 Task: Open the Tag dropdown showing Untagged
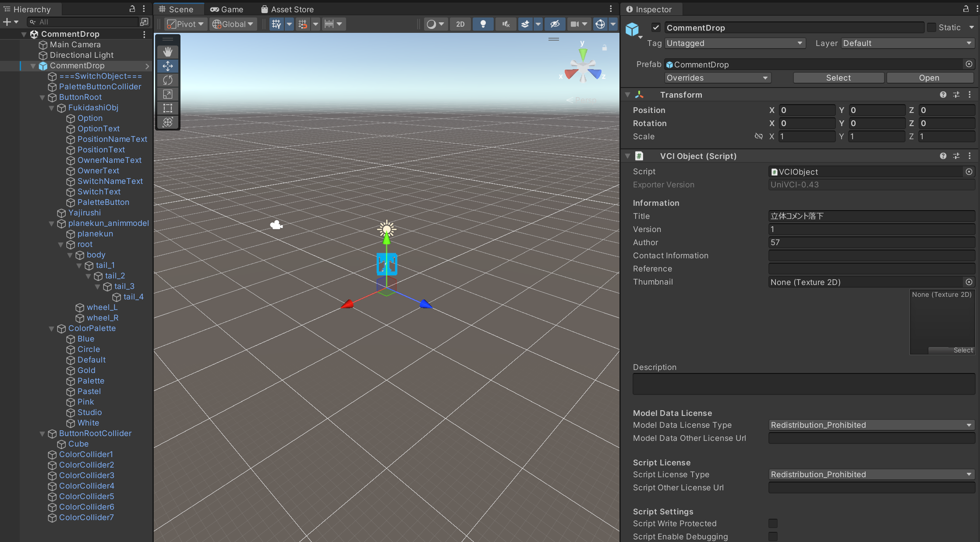tap(735, 43)
